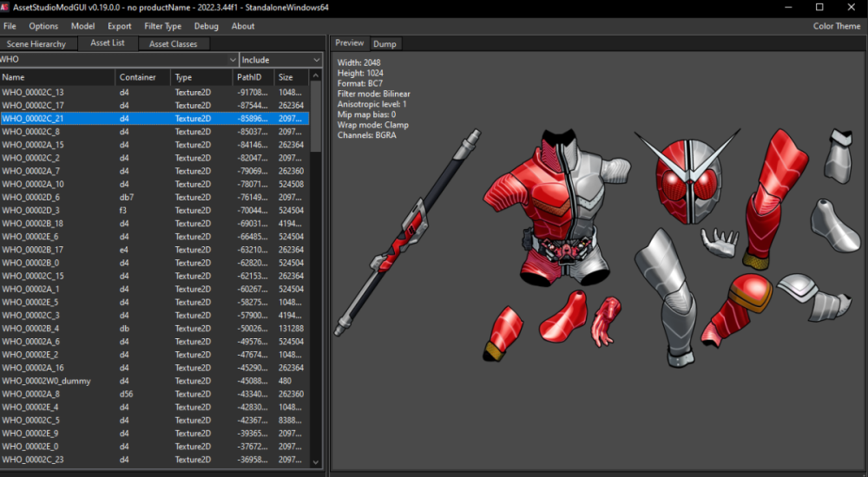The width and height of the screenshot is (868, 477).
Task: Select asset WHO_00002D_6
Action: coord(155,197)
